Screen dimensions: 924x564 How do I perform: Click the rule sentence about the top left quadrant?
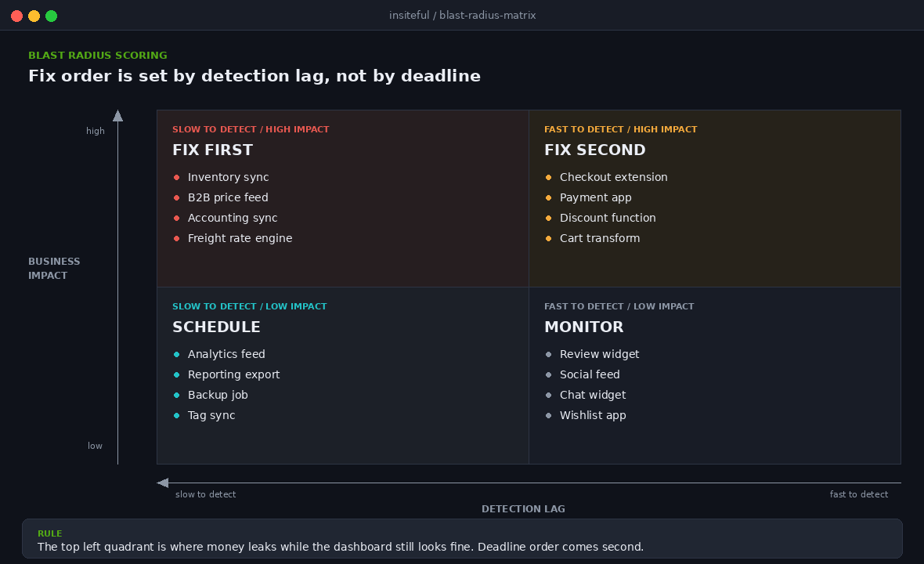point(340,547)
